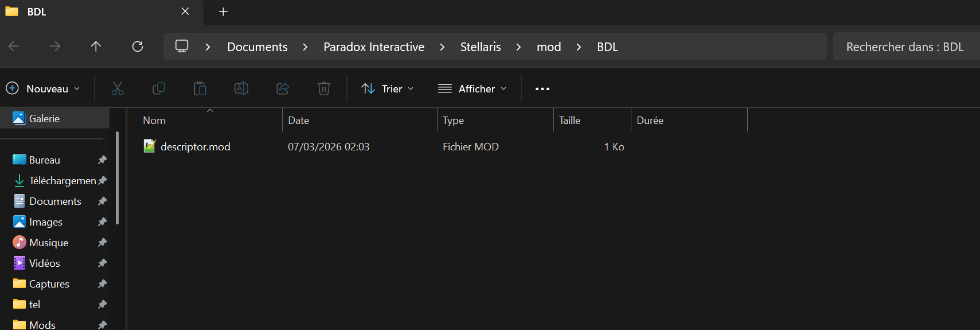Click the Paste clipboard icon

(x=200, y=88)
